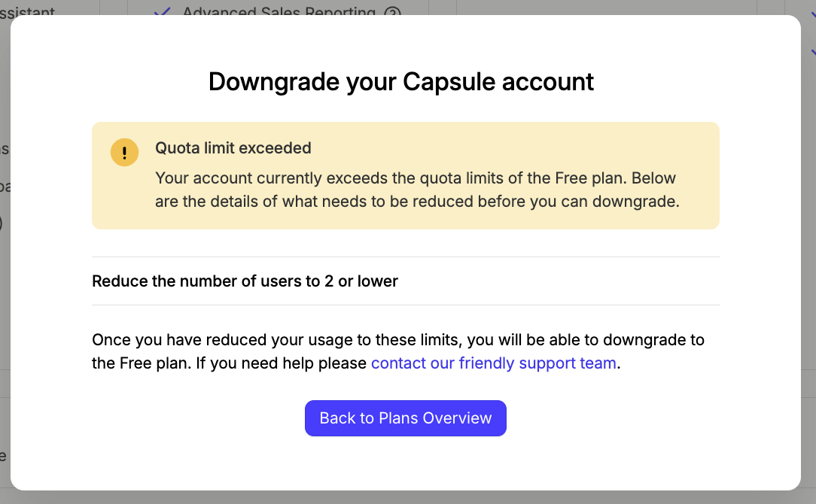Click the partial checkmark at the top-right edge
The width and height of the screenshot is (816, 504).
click(813, 14)
